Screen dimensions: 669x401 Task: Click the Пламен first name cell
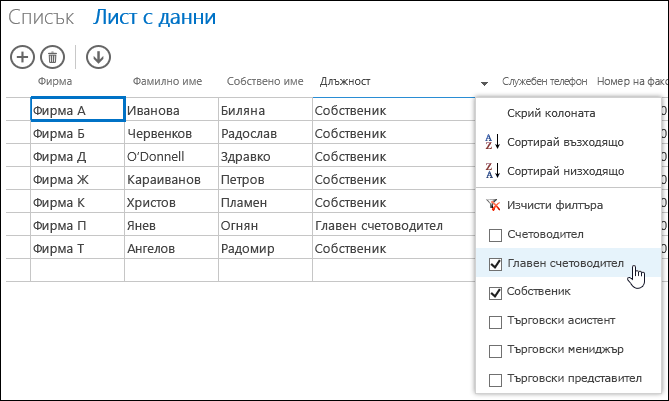point(265,202)
